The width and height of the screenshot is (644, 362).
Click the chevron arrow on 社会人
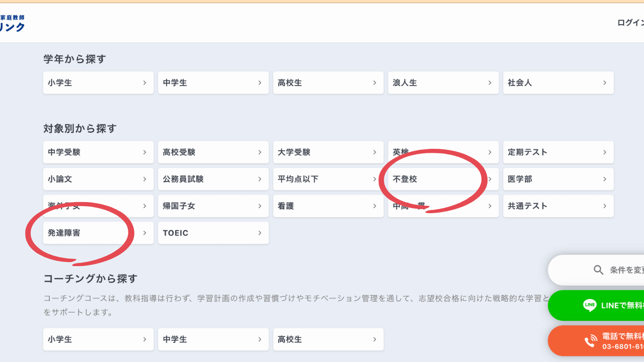tap(605, 83)
